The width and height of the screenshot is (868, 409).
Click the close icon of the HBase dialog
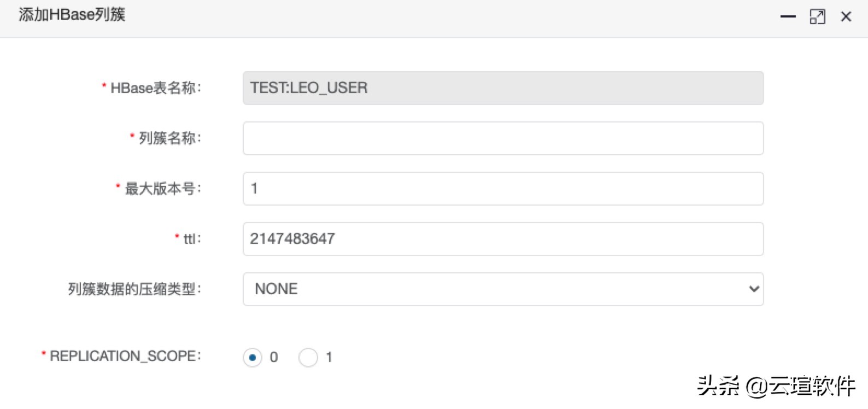tap(845, 17)
